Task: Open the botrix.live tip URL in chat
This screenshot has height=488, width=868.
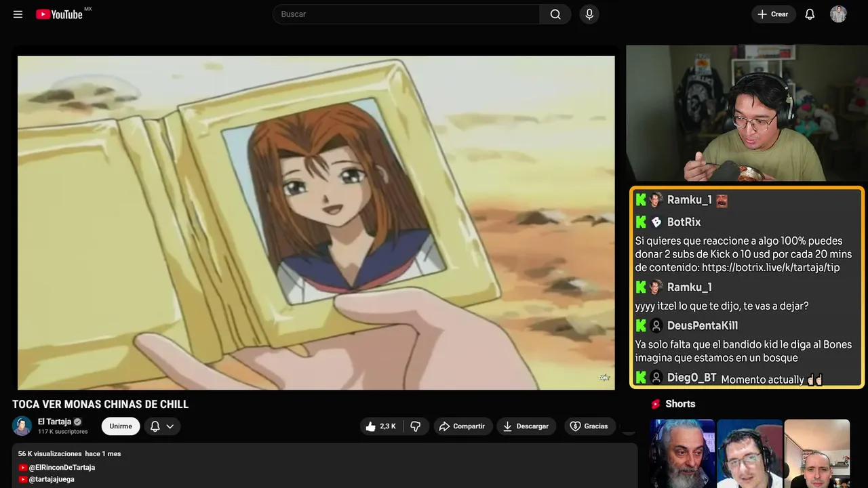Action: click(x=770, y=268)
